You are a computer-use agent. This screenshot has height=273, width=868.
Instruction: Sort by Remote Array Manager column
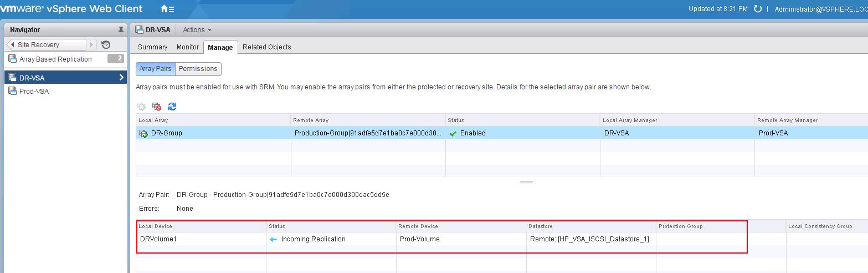(811, 120)
